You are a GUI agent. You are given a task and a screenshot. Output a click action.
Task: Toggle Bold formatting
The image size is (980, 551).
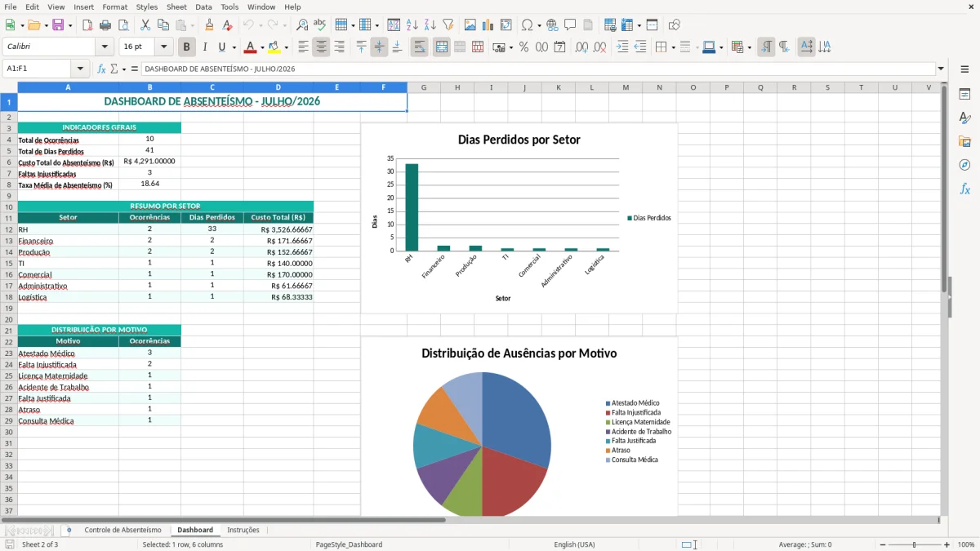coord(187,47)
